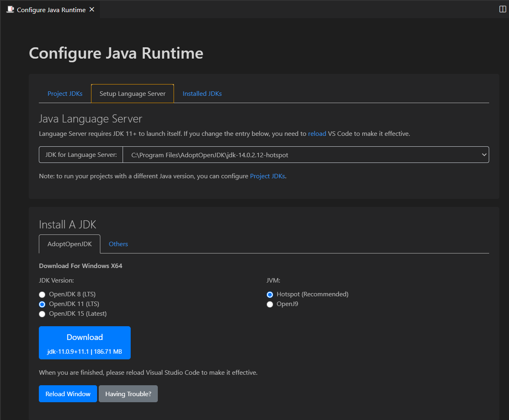Choose the OpenJ9 JVM radio button

[x=270, y=304]
